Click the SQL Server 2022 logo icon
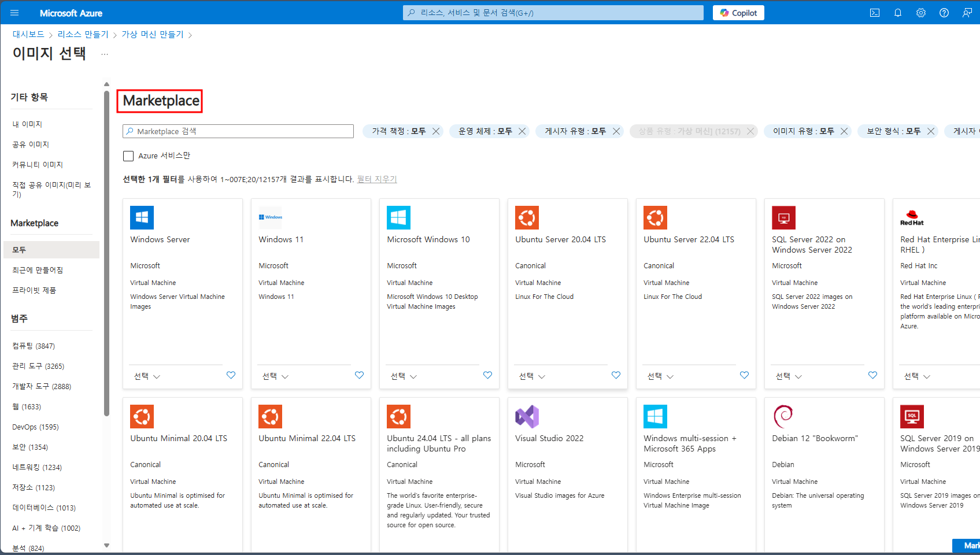Screen dimensions: 980x555 pyautogui.click(x=784, y=217)
